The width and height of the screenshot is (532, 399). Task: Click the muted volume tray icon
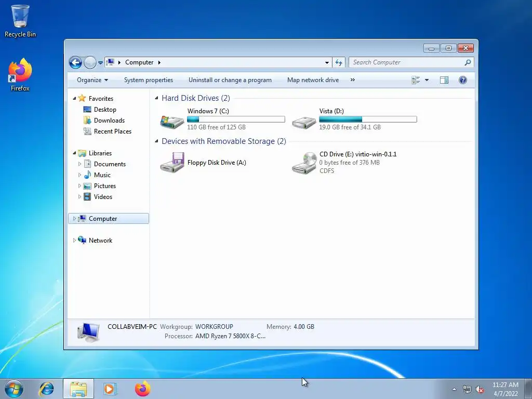(480, 390)
